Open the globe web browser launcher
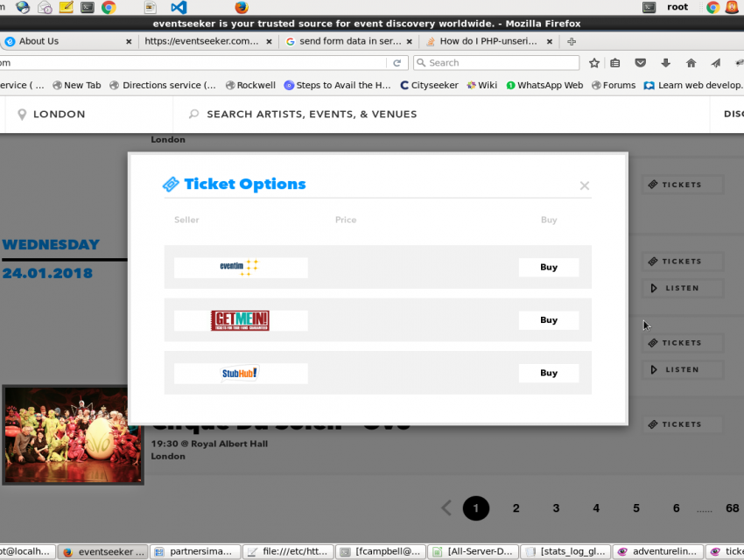The width and height of the screenshot is (744, 560). point(22,7)
